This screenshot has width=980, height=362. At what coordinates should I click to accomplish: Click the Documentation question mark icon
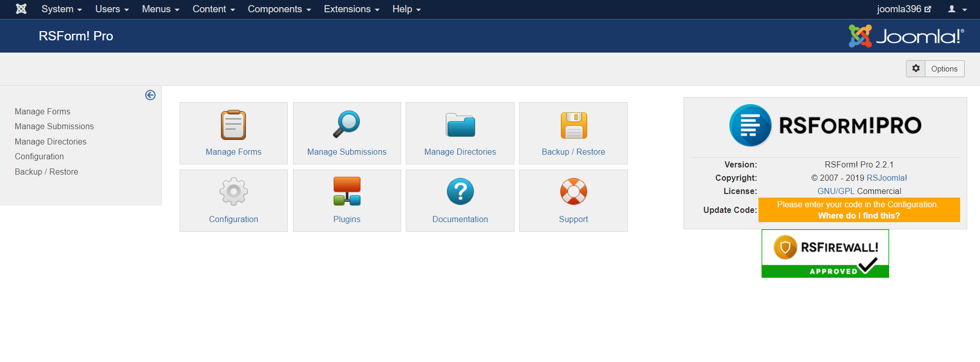(460, 192)
